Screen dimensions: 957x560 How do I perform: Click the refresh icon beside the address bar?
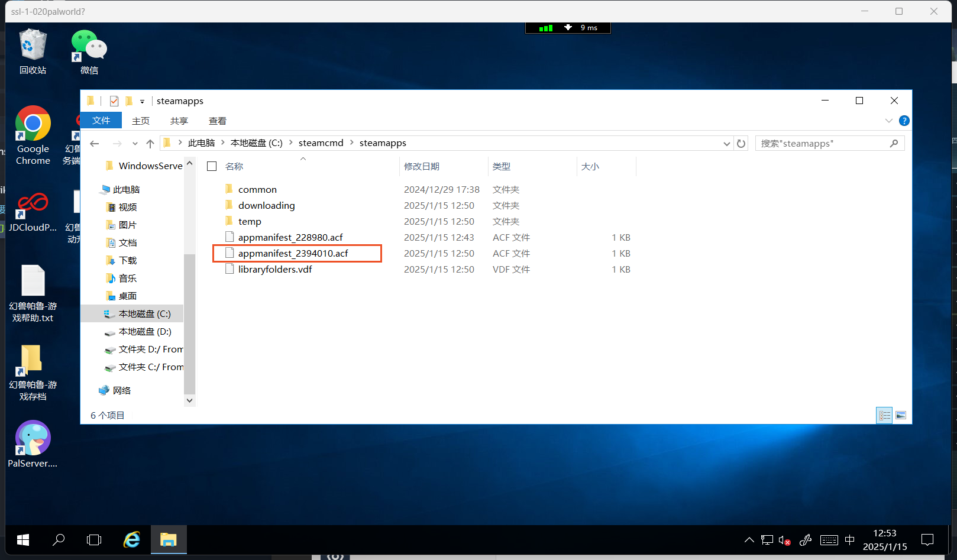click(x=741, y=143)
